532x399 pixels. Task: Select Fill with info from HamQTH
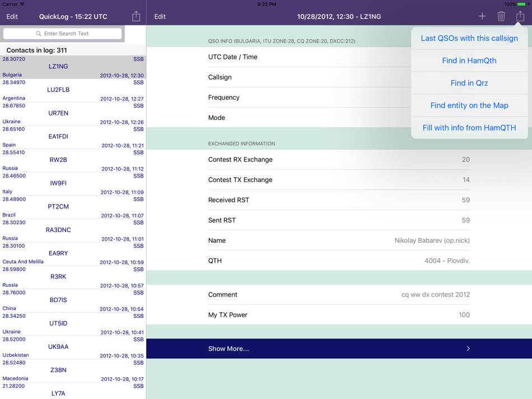[x=469, y=128]
